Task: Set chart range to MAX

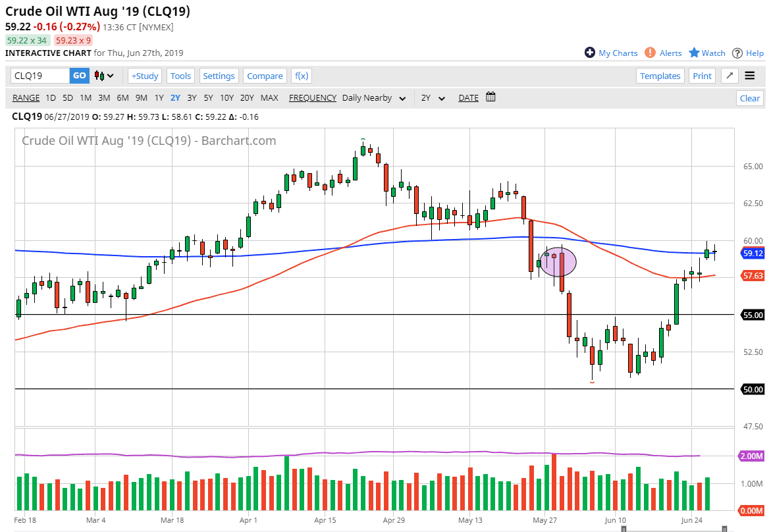Action: coord(269,97)
